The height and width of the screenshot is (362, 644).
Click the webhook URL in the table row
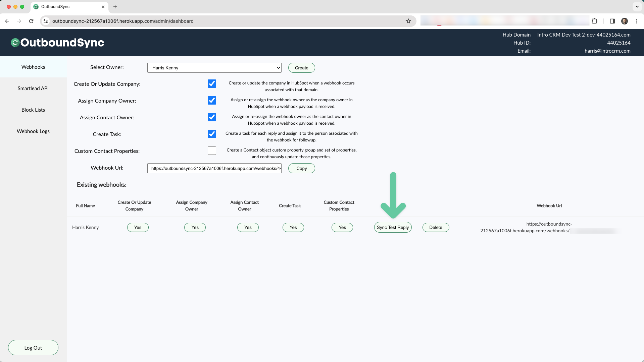pos(549,227)
